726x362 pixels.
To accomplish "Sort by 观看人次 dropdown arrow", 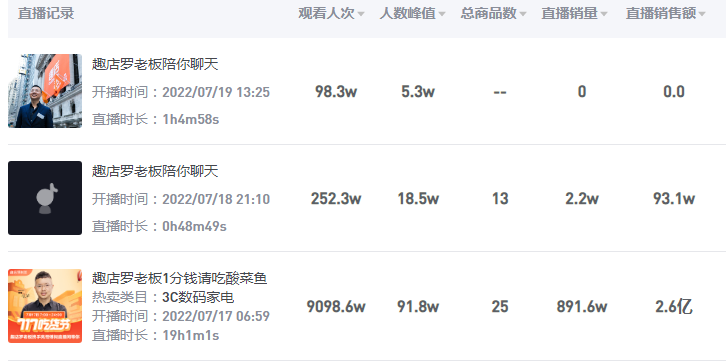I will pos(361,14).
